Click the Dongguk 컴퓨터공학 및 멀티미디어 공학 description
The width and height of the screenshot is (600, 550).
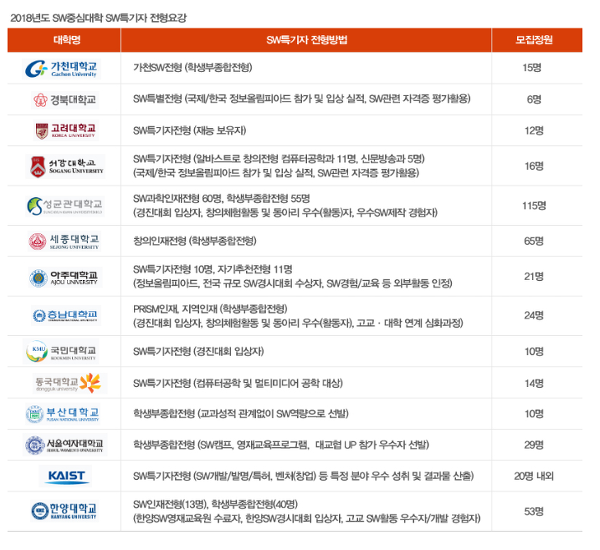[x=238, y=383]
